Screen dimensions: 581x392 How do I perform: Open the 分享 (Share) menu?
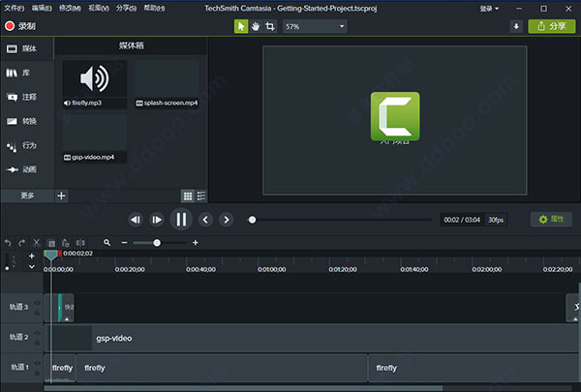tap(126, 8)
